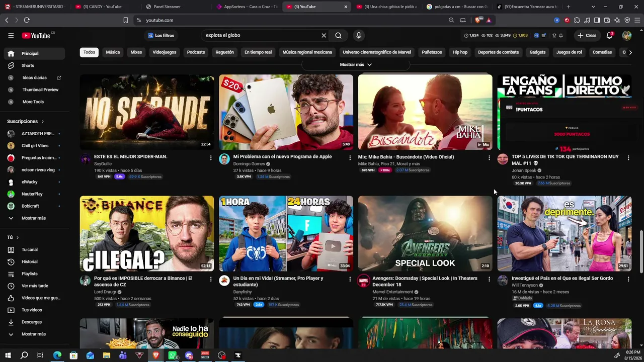The width and height of the screenshot is (644, 362).
Task: Click the Crear button
Action: 587,36
